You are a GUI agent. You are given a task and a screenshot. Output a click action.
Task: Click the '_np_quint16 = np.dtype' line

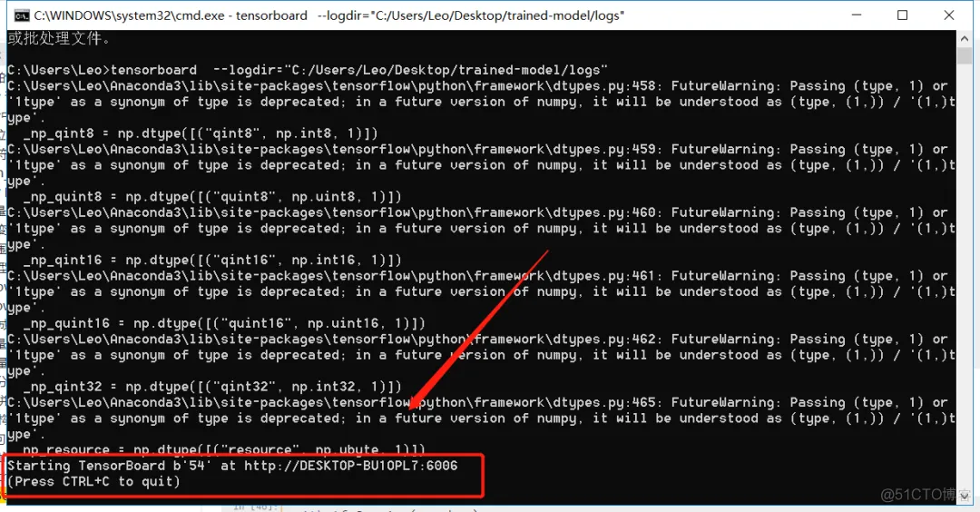[x=224, y=323]
